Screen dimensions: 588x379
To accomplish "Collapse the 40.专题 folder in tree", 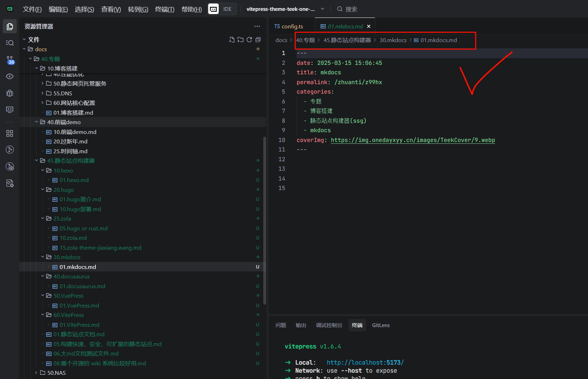I will click(30, 59).
